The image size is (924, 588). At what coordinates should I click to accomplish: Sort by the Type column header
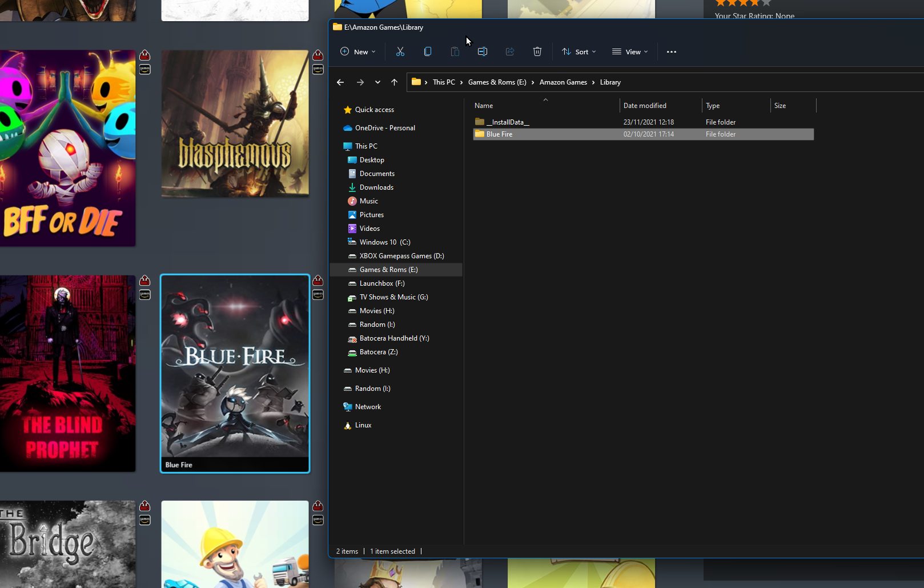pos(736,106)
